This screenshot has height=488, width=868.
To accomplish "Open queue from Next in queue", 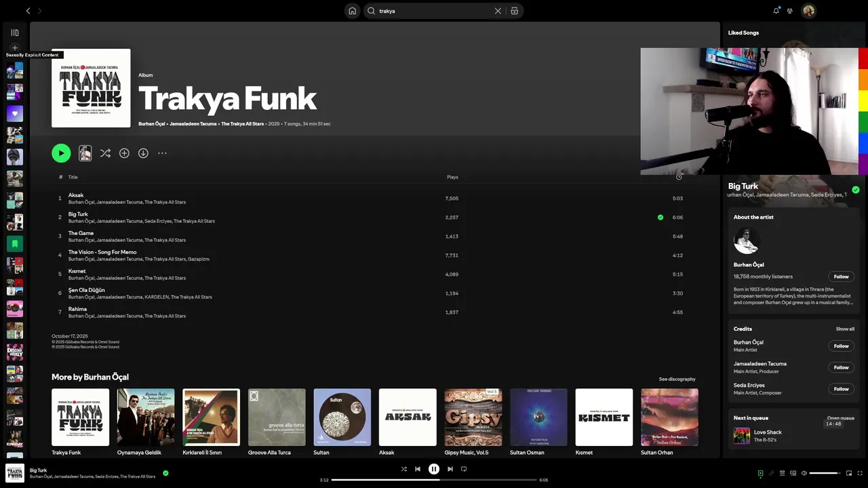I will coord(840,418).
